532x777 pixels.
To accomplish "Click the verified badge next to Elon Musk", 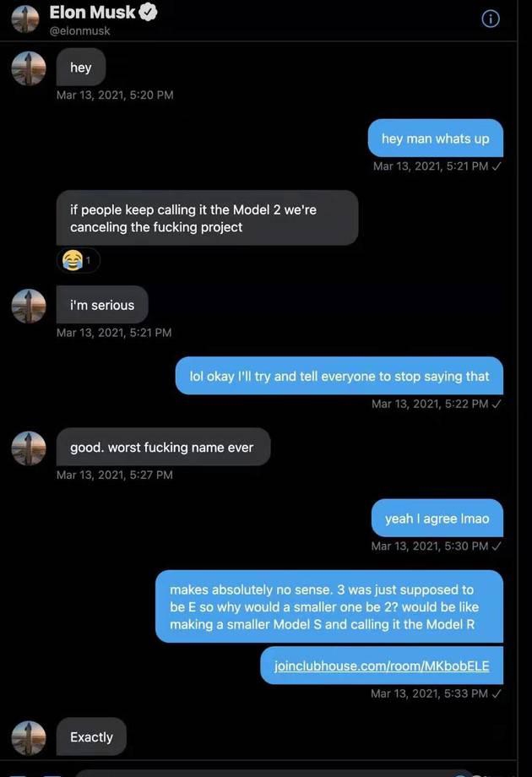I will [148, 13].
